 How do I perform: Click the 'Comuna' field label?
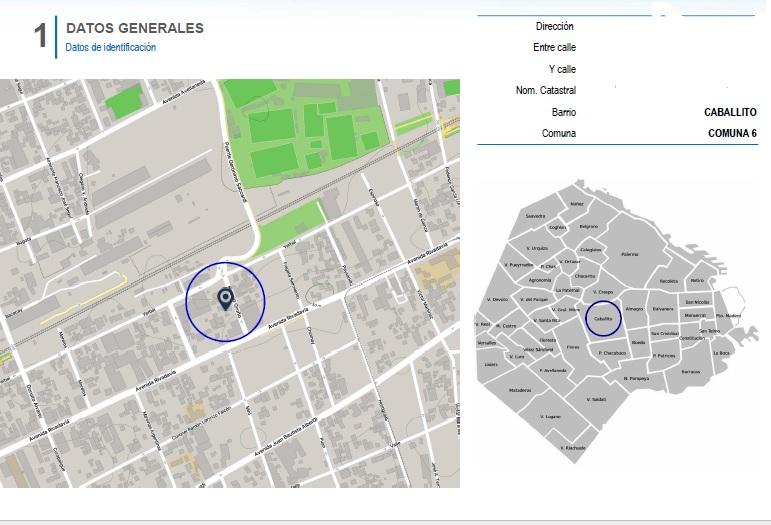559,133
